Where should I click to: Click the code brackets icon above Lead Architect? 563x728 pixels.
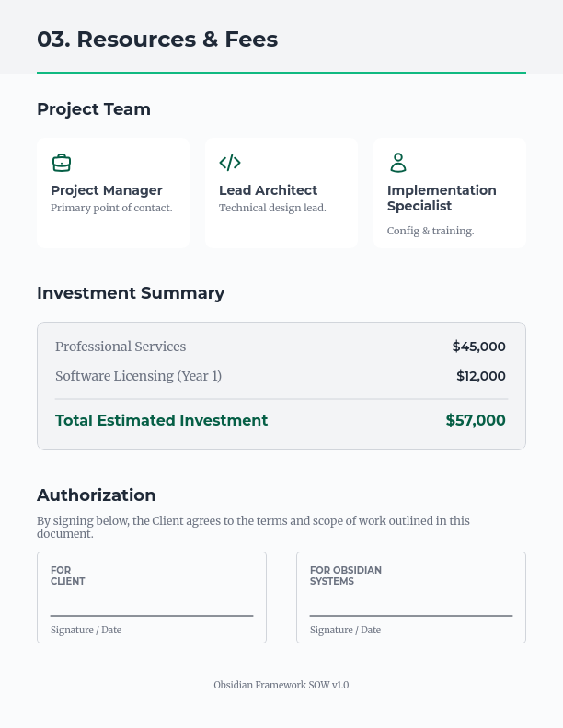pos(230,163)
